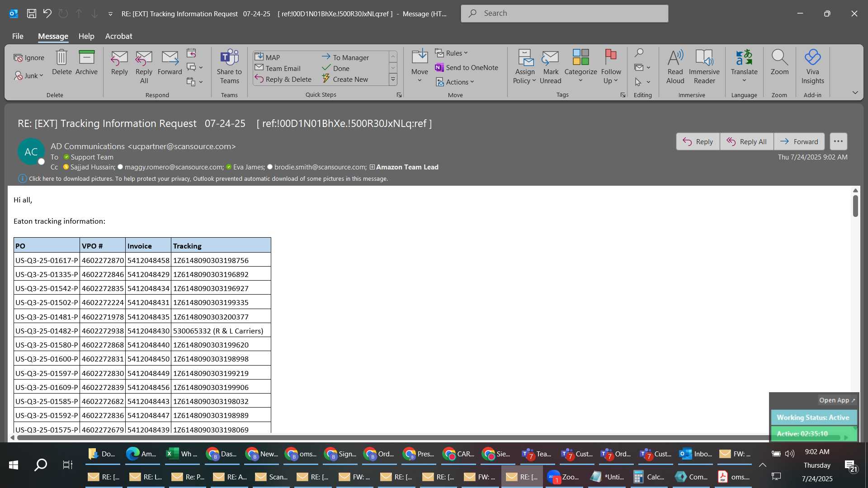Open the Help tab
The height and width of the screenshot is (488, 868).
click(x=86, y=36)
